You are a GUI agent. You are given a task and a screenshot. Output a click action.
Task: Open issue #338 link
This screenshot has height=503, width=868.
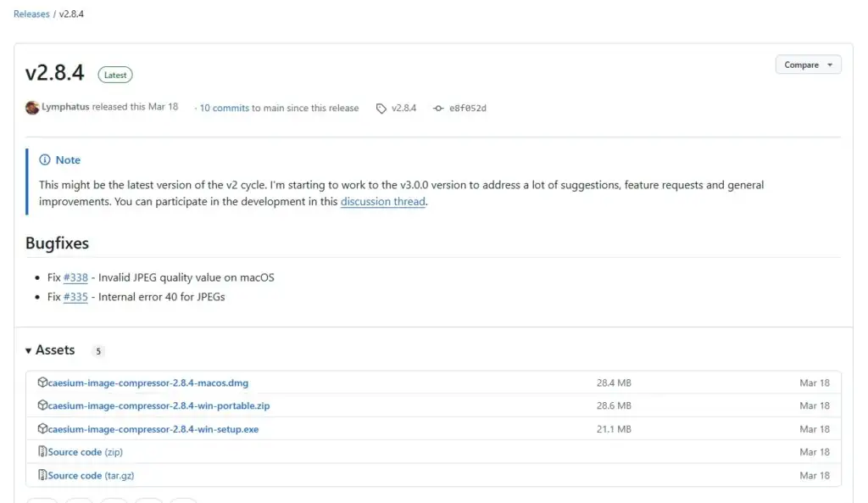(x=75, y=277)
